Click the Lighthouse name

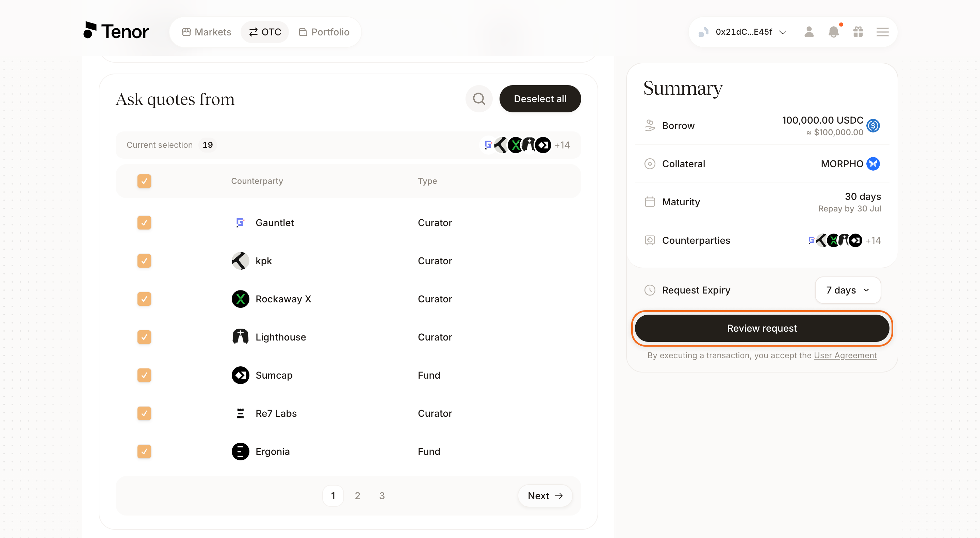click(x=280, y=337)
